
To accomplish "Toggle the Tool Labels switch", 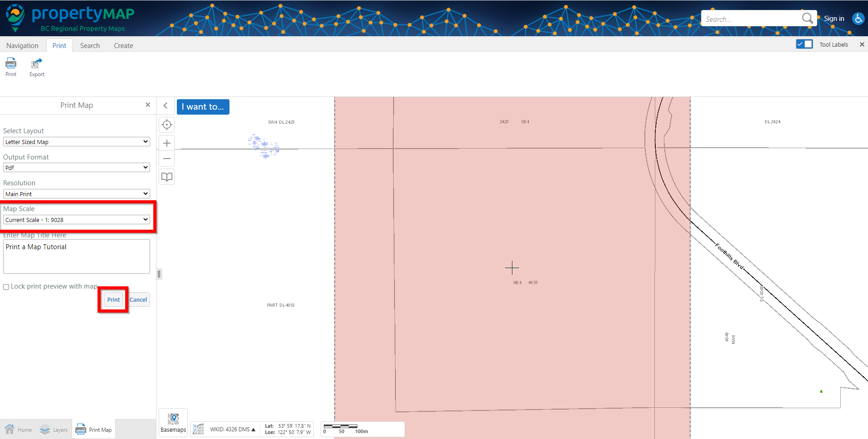I will pyautogui.click(x=805, y=44).
